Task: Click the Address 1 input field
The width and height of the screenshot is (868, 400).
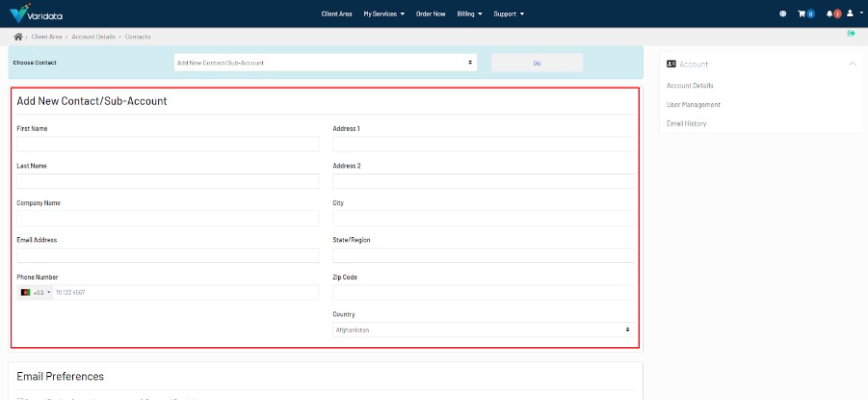Action: 484,144
